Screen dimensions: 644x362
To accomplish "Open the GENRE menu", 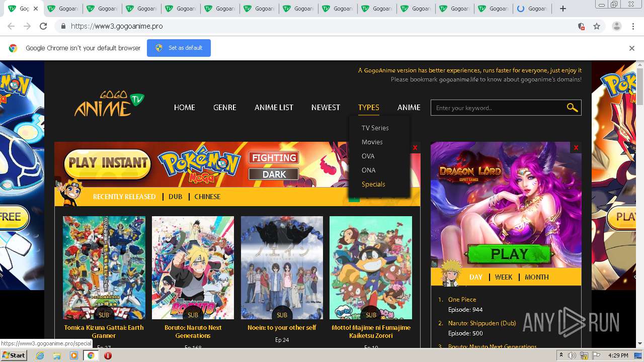I will (225, 107).
